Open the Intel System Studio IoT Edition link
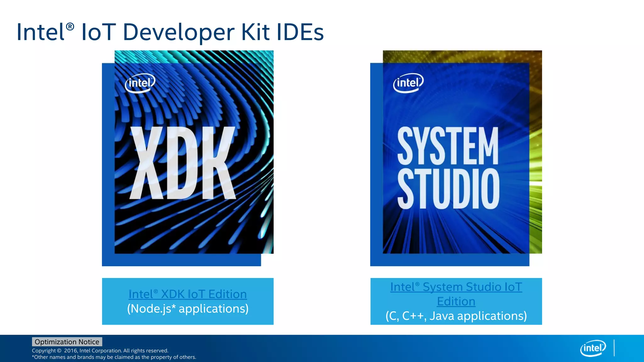 [456, 294]
